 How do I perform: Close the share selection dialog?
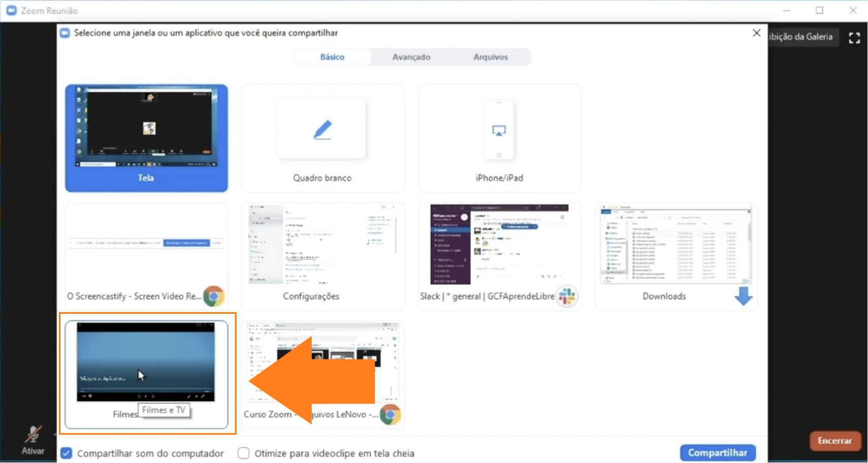tap(756, 33)
